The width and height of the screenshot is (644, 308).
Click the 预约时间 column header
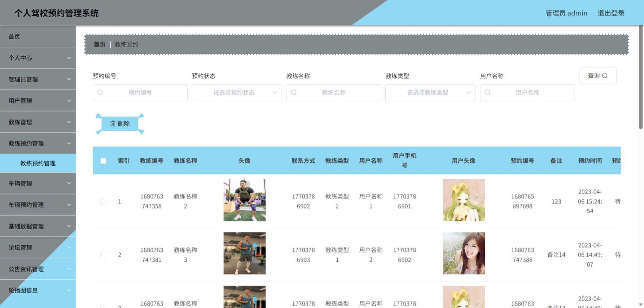(590, 161)
